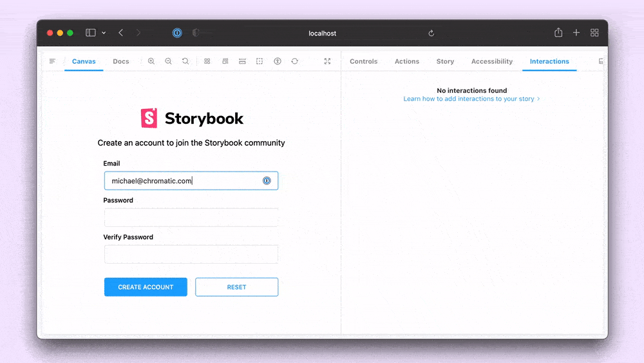Click 1Password icon inside Email field
Viewport: 644px width, 363px height.
point(267,181)
